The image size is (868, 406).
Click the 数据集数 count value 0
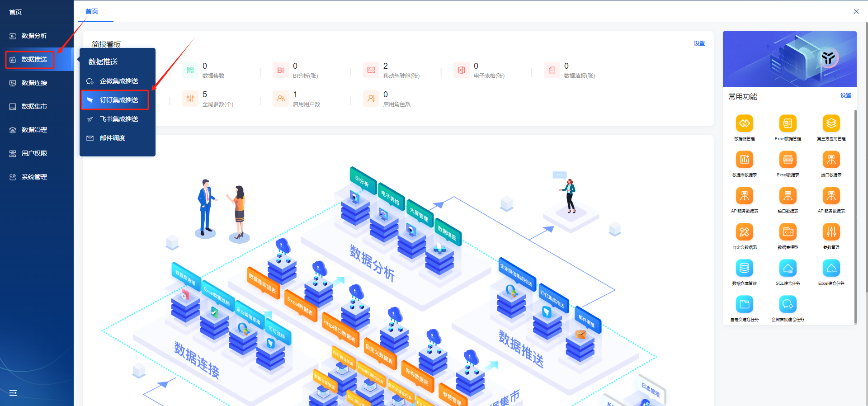205,66
